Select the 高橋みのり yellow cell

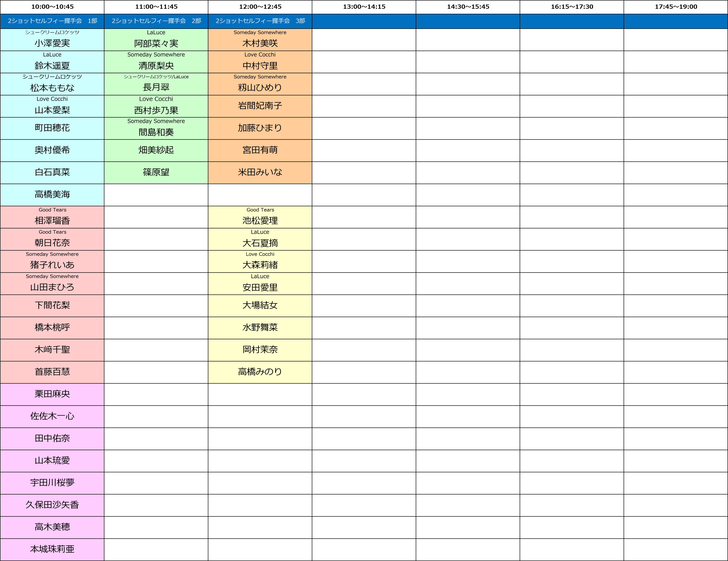(260, 372)
